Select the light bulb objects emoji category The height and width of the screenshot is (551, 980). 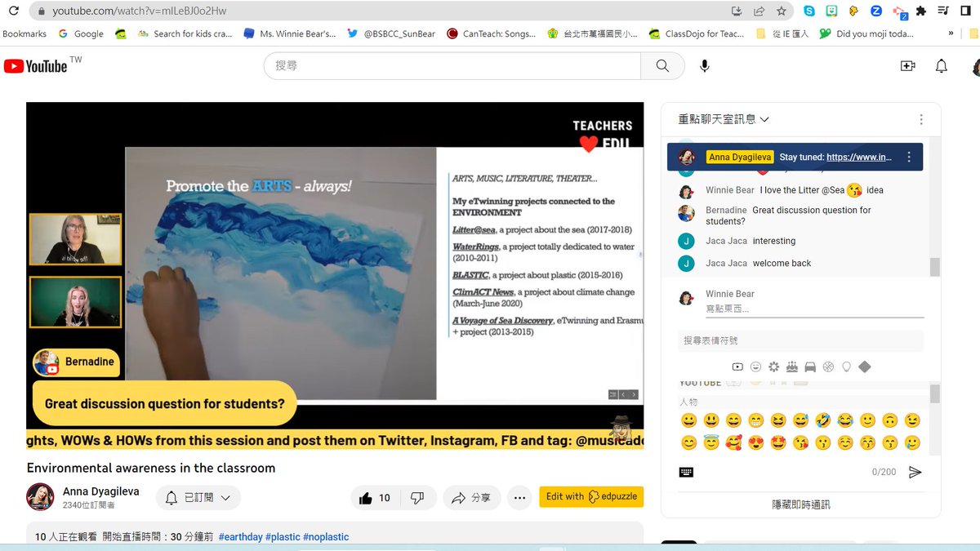click(846, 367)
